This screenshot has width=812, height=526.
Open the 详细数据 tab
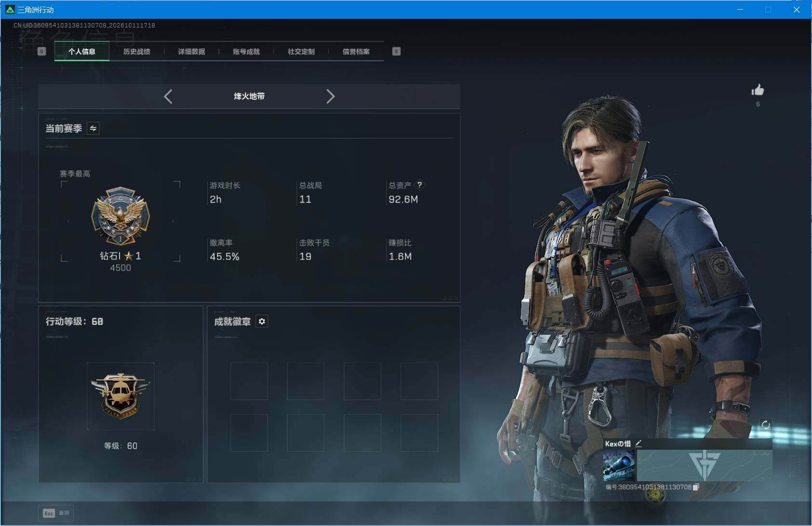click(x=191, y=52)
